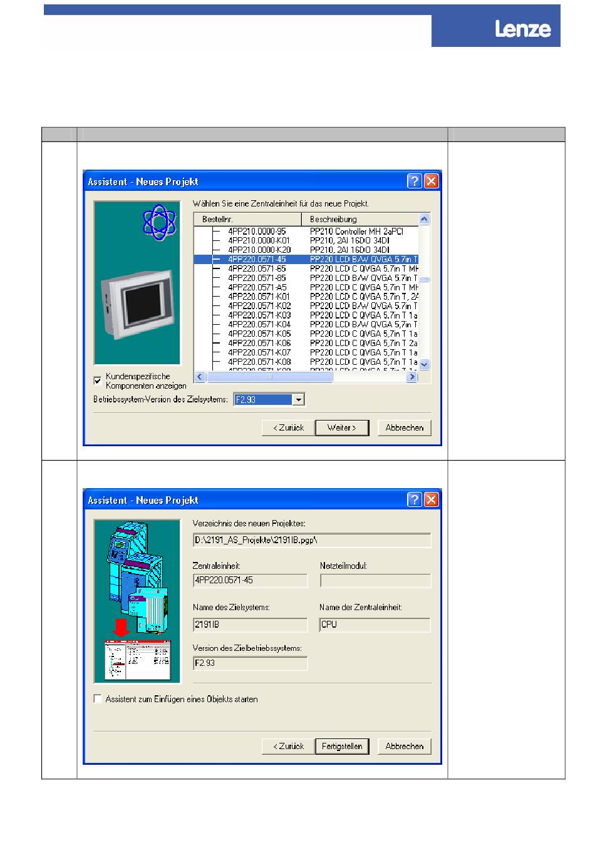Click the Name des Zielsystems field showing 2191IB
595x868 pixels.
click(251, 624)
